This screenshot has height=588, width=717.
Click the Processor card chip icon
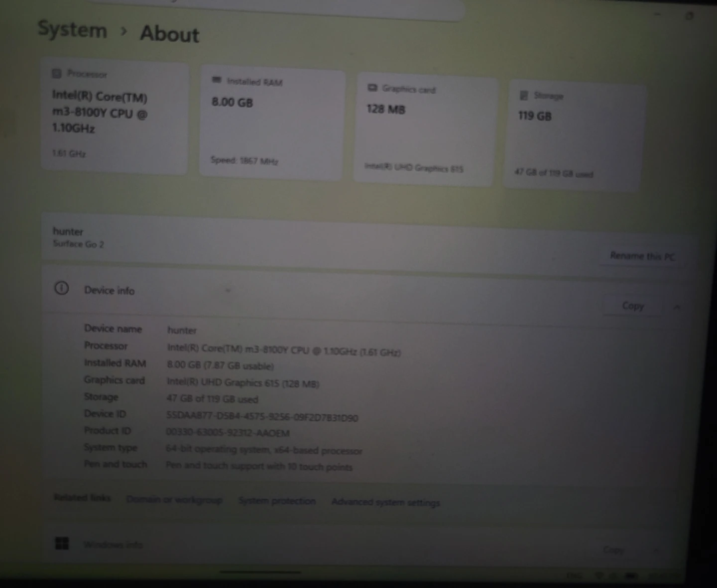pos(57,74)
